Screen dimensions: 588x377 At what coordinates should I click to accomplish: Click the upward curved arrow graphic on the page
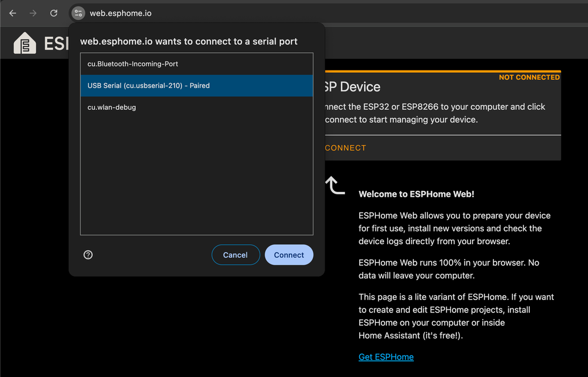pos(334,185)
